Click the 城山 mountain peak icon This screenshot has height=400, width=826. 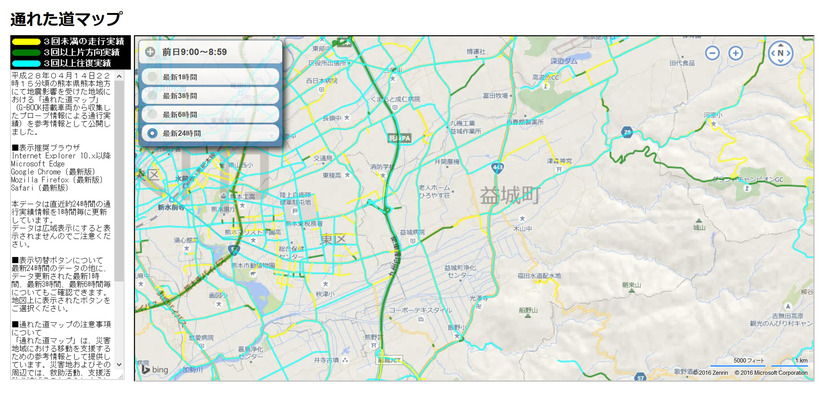(699, 220)
